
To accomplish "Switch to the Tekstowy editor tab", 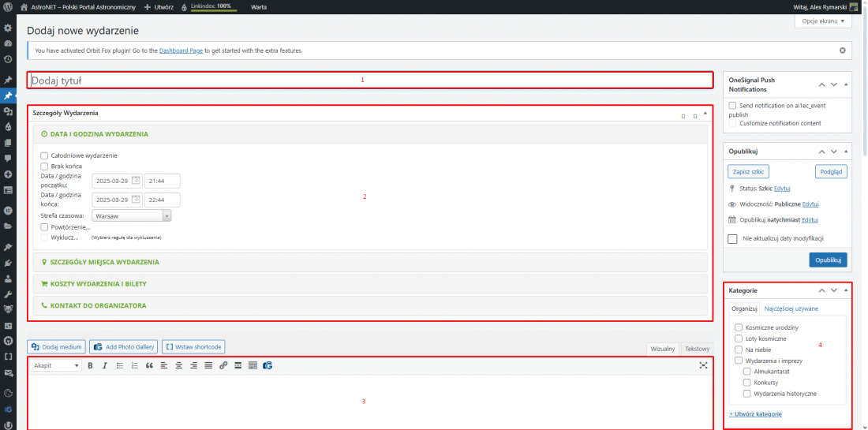I will pyautogui.click(x=696, y=349).
